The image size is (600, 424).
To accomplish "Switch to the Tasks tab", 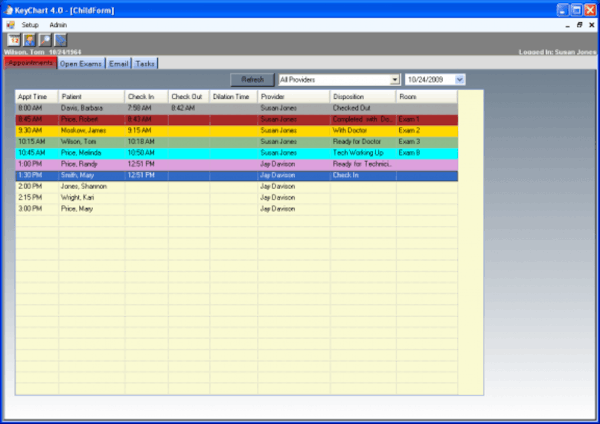I will pyautogui.click(x=145, y=63).
